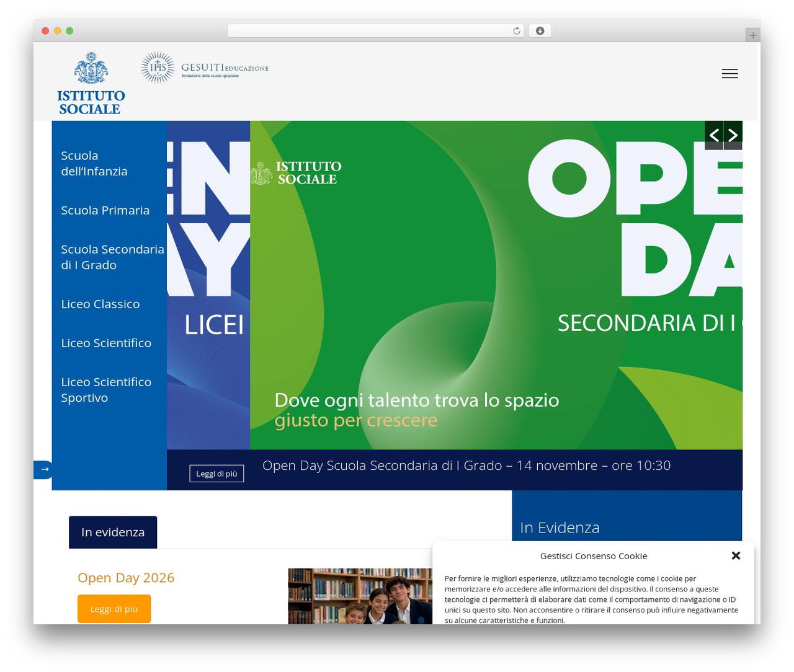Click the library students photo thumbnail

click(360, 596)
